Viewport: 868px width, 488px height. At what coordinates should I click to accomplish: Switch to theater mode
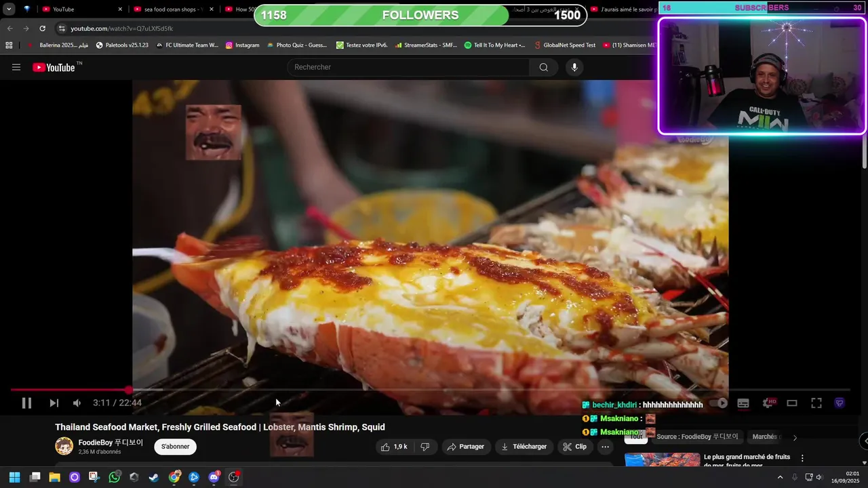(x=791, y=403)
